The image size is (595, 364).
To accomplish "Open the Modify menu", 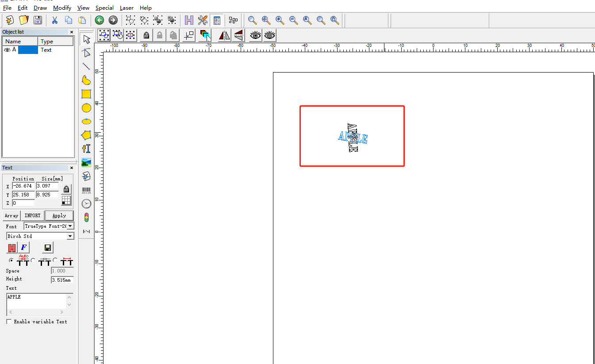I will [62, 8].
